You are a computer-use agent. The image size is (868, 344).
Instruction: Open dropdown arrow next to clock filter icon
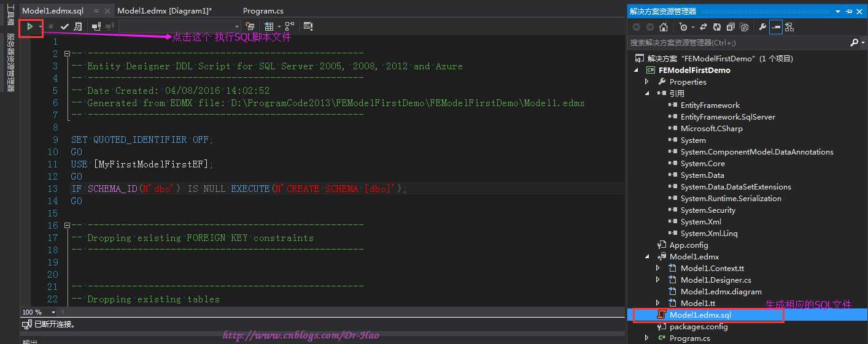click(692, 27)
